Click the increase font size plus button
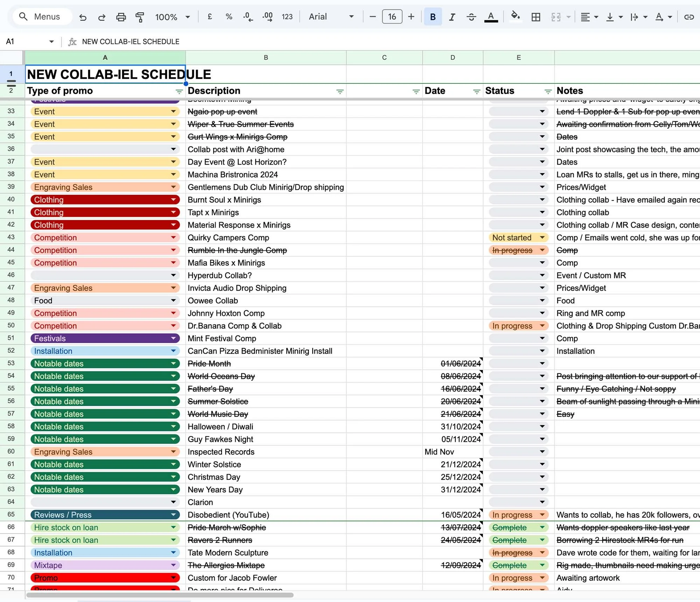 pyautogui.click(x=411, y=17)
